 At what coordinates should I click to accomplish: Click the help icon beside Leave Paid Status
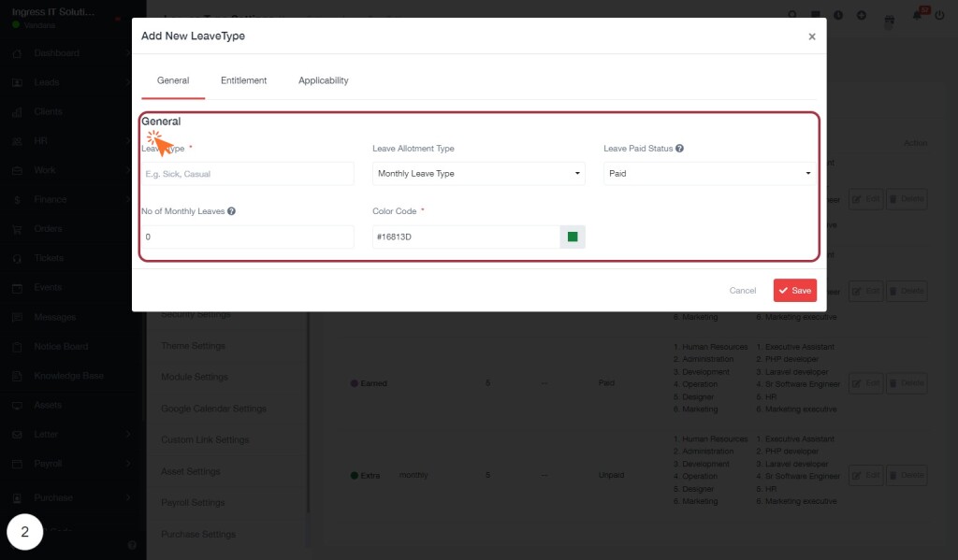coord(679,149)
